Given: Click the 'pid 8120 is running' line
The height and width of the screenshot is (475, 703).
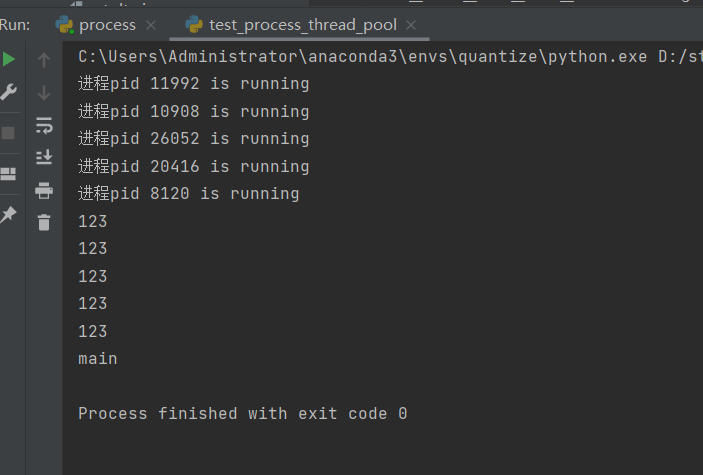Looking at the screenshot, I should [189, 194].
